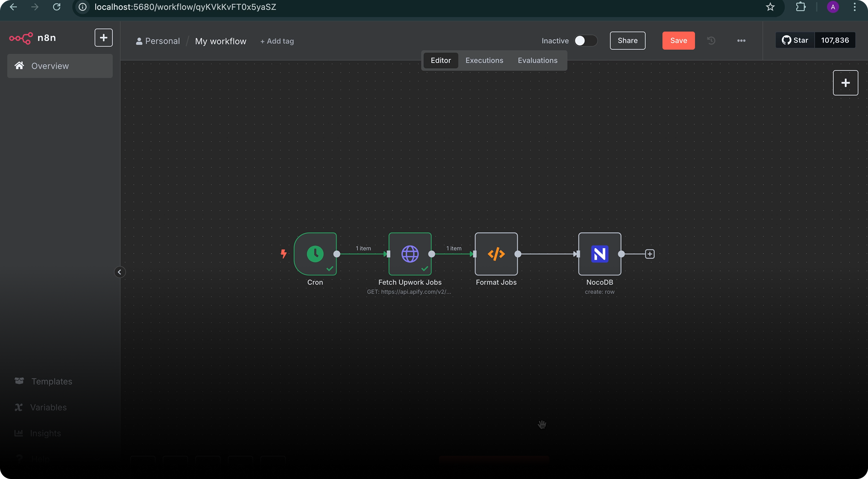Click the Cron node label

click(315, 282)
